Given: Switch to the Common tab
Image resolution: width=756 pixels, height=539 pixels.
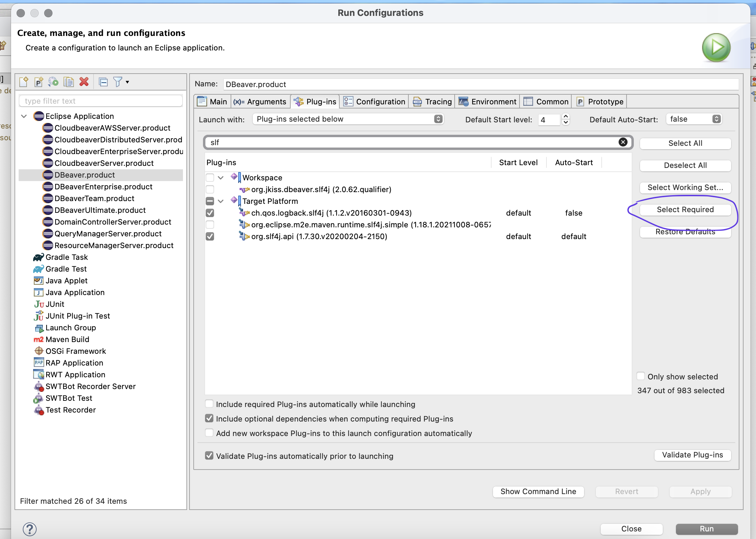Looking at the screenshot, I should (x=545, y=101).
